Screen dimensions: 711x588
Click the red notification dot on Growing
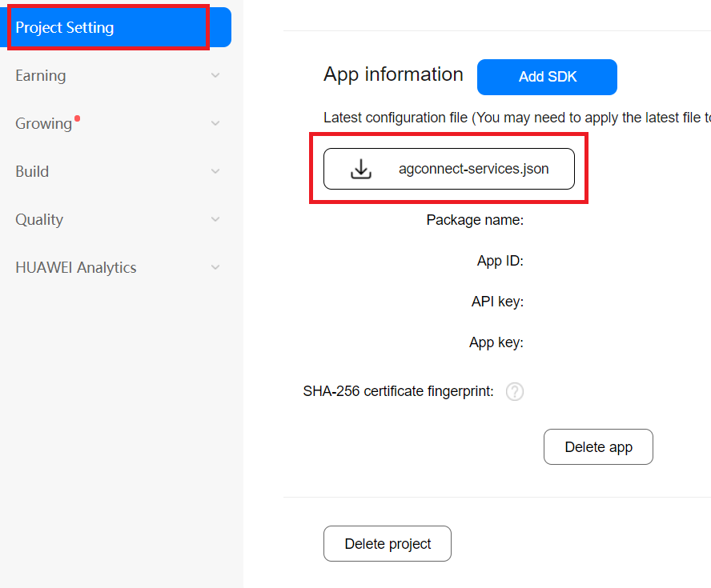coord(78,118)
